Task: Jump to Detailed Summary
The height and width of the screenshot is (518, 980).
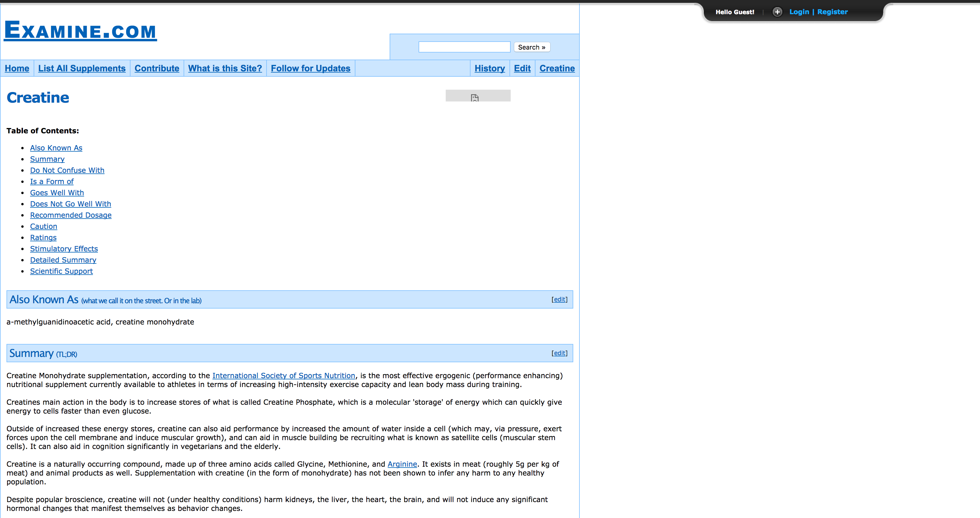Action: (63, 260)
